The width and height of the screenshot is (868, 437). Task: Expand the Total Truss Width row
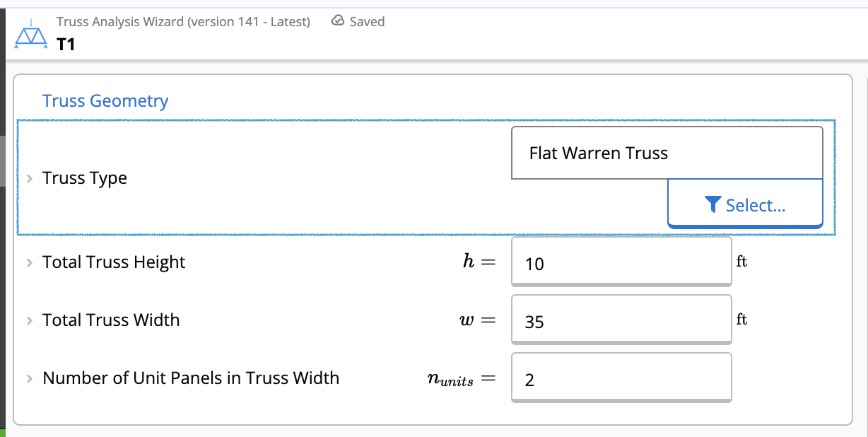[29, 320]
